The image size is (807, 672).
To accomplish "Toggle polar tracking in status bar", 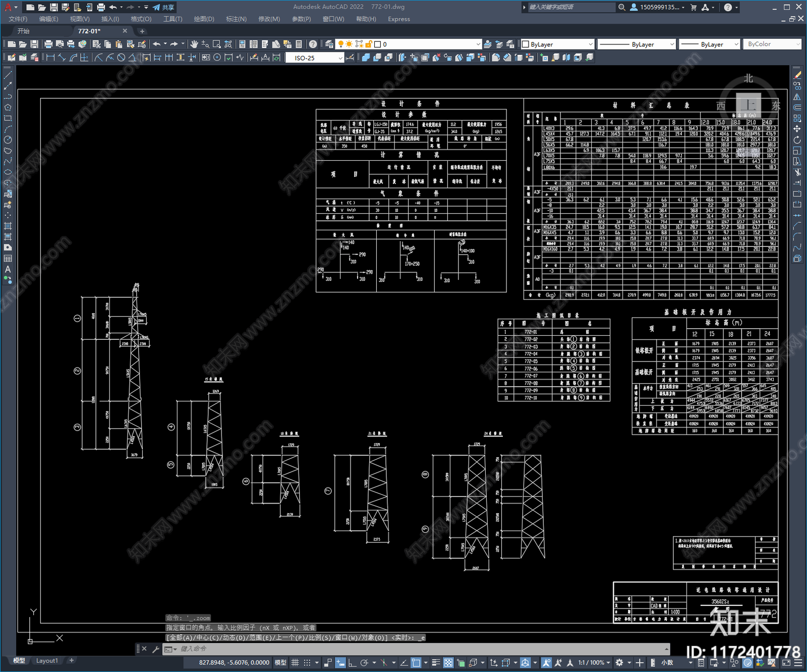I will (x=364, y=662).
